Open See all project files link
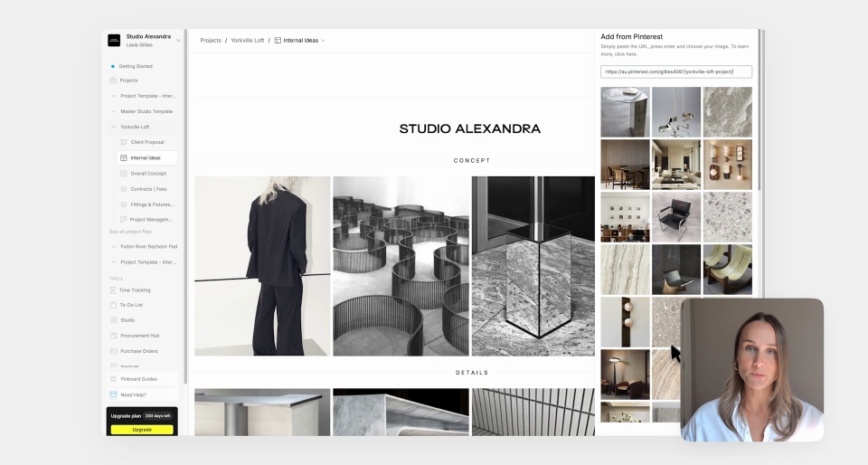 click(130, 232)
